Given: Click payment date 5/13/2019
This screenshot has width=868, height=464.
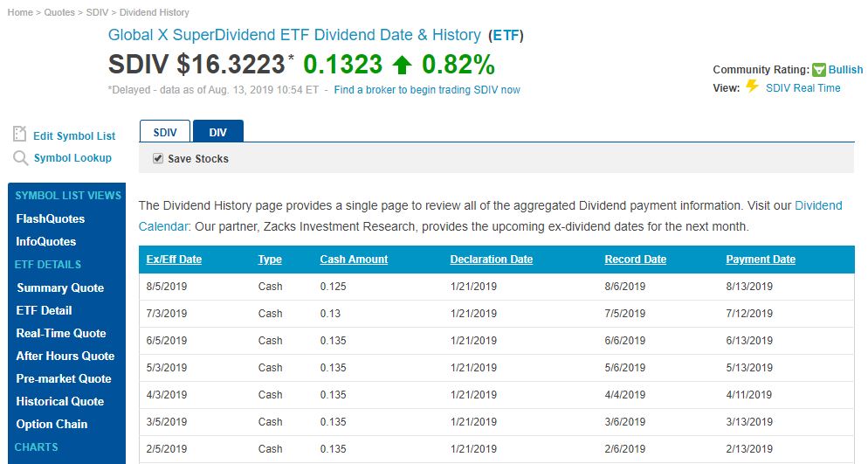Looking at the screenshot, I should pyautogui.click(x=749, y=368).
